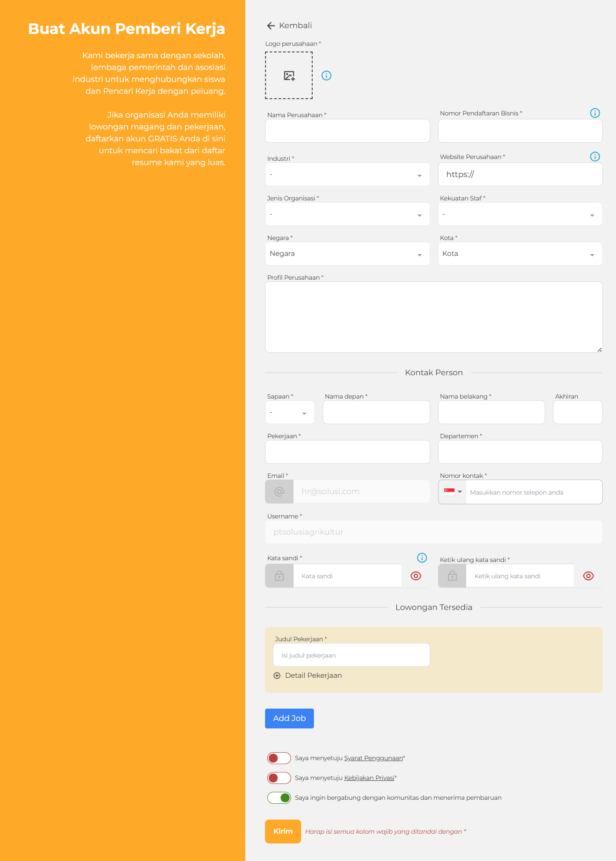Screen dimensions: 616x861
Task: Open the Kekuatan Staf dropdown
Action: point(520,214)
